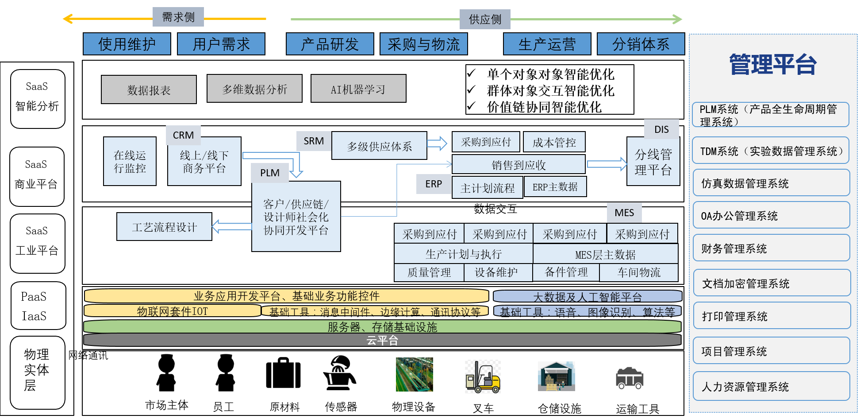Open 文档加密管理系统 entry
The width and height of the screenshot is (868, 419).
772,283
